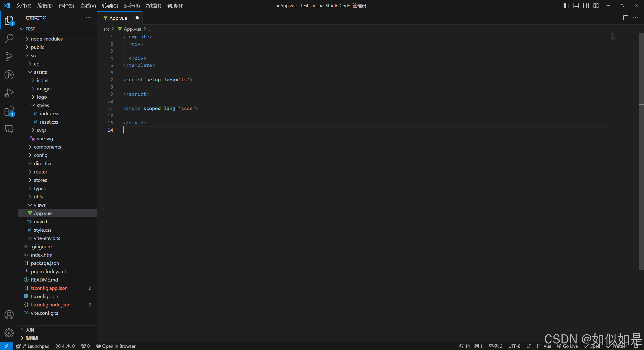
Task: Click Go Live in status bar
Action: 568,346
